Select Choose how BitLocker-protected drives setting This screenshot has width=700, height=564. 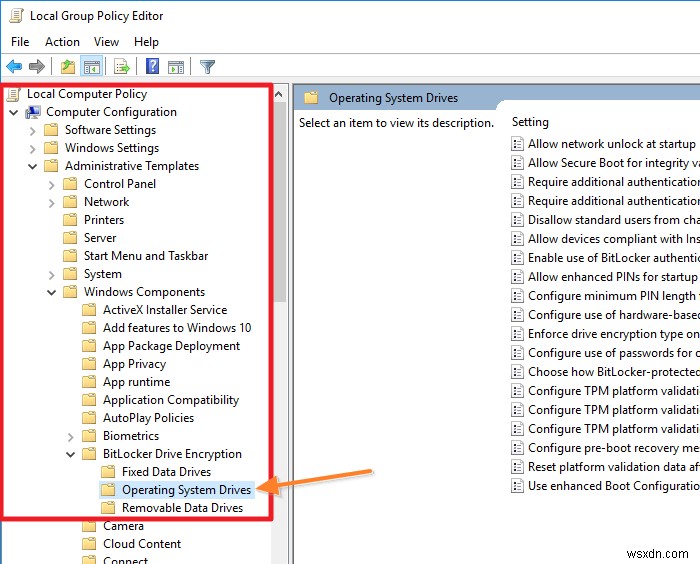[613, 372]
